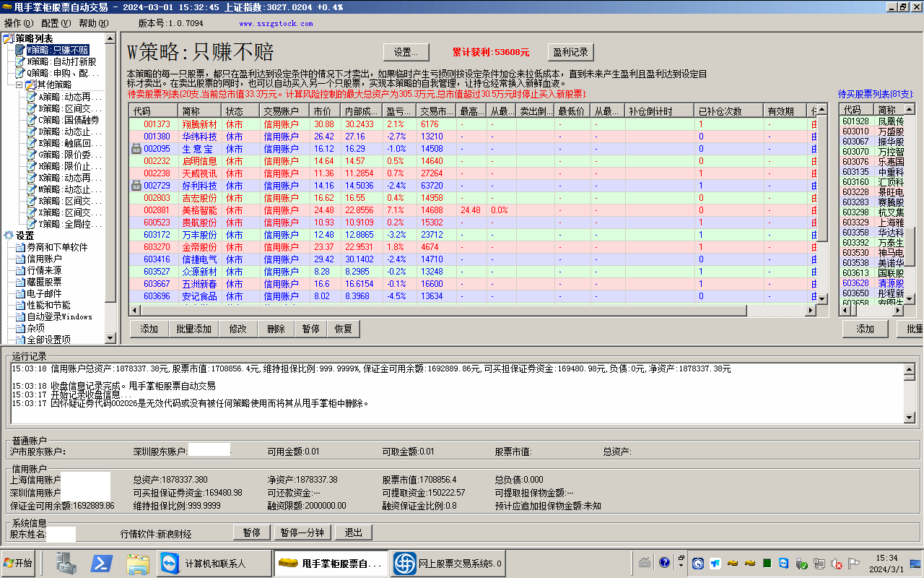Click the lock icon on the 好利科技 row

(136, 186)
